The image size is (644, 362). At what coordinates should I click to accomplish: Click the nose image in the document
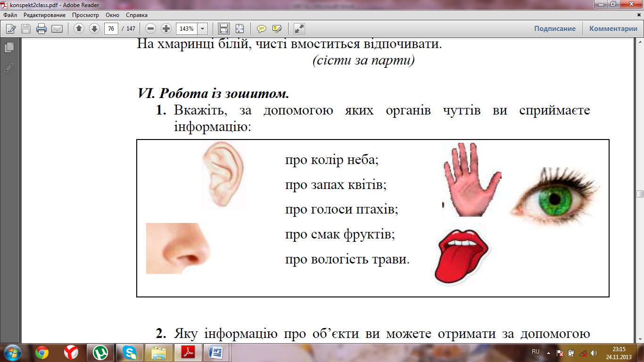(178, 248)
